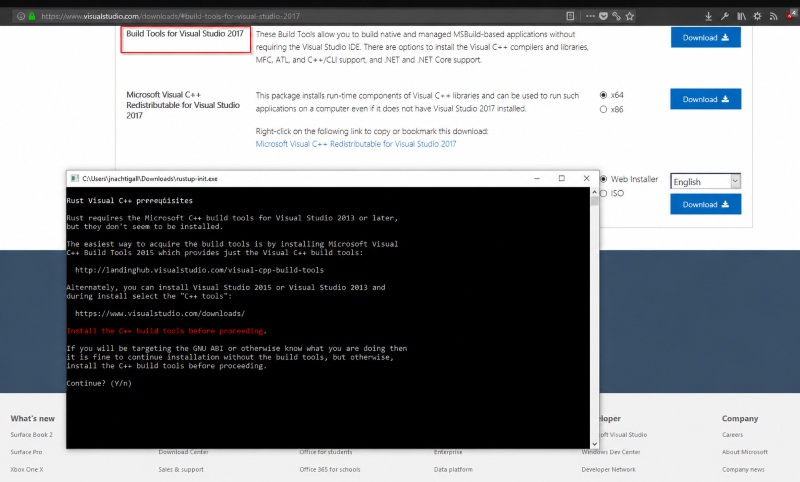Screen dimensions: 800x482
Task: Click the red extension icon with badge
Action: (x=792, y=15)
